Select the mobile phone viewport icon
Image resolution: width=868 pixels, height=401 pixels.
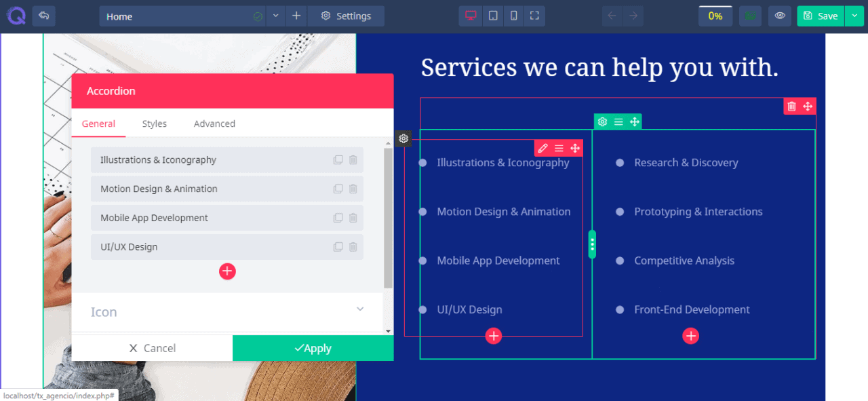click(513, 16)
